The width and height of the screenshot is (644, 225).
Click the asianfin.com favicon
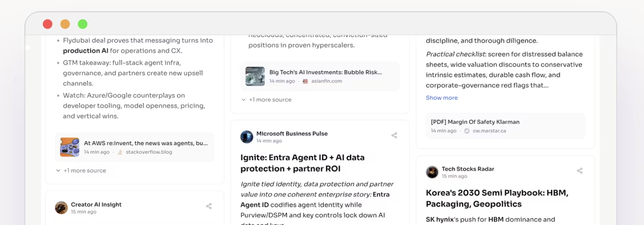[305, 81]
